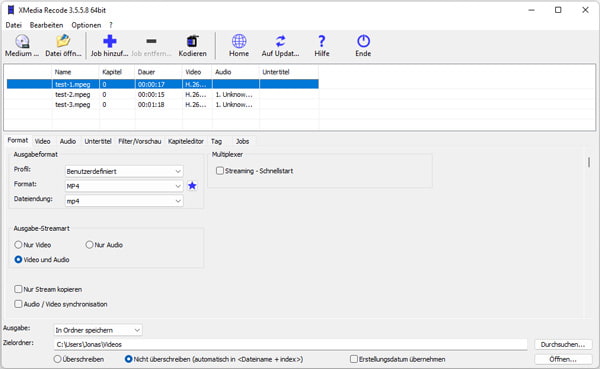
Task: Open the Bearbeiten menu
Action: pyautogui.click(x=46, y=25)
